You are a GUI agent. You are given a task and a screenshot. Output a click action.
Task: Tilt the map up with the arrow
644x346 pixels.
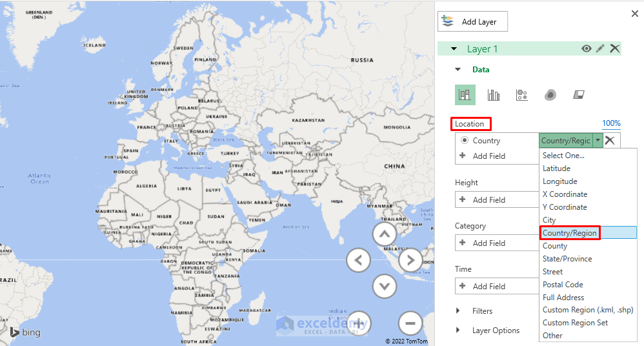coord(385,235)
